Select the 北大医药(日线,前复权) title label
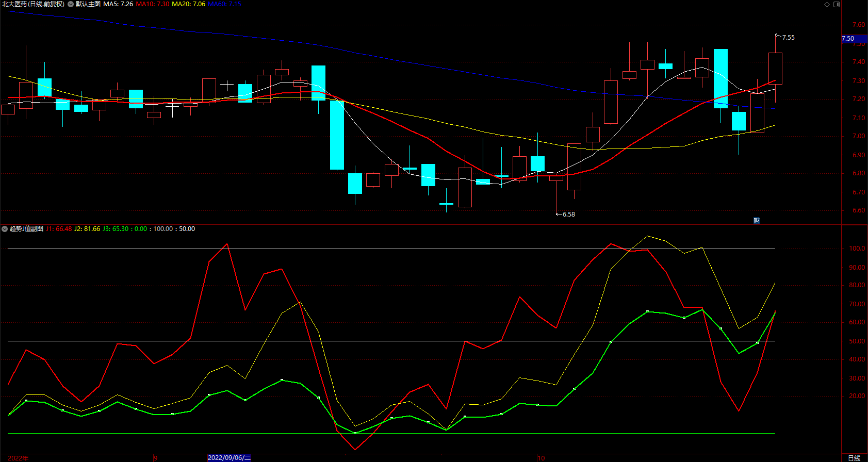The image size is (868, 462). [33, 4]
